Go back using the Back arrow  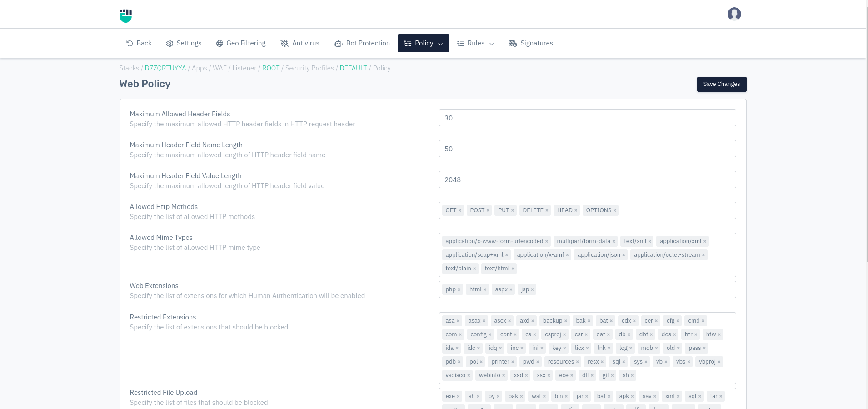(139, 43)
